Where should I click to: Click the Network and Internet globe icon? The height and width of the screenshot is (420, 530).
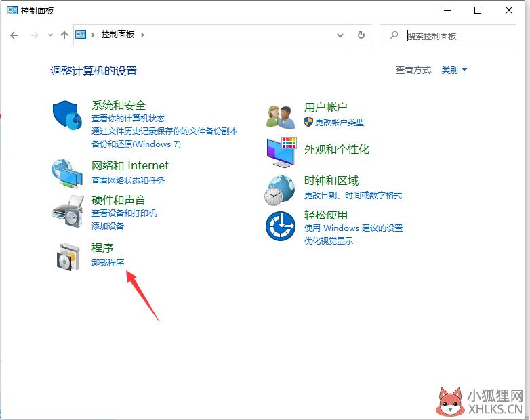tap(67, 173)
